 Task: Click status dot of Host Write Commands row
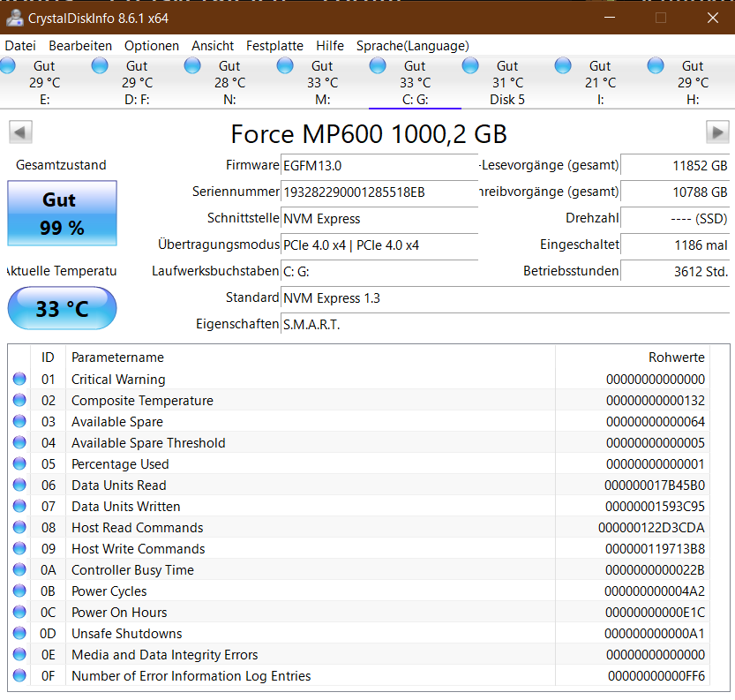19,548
